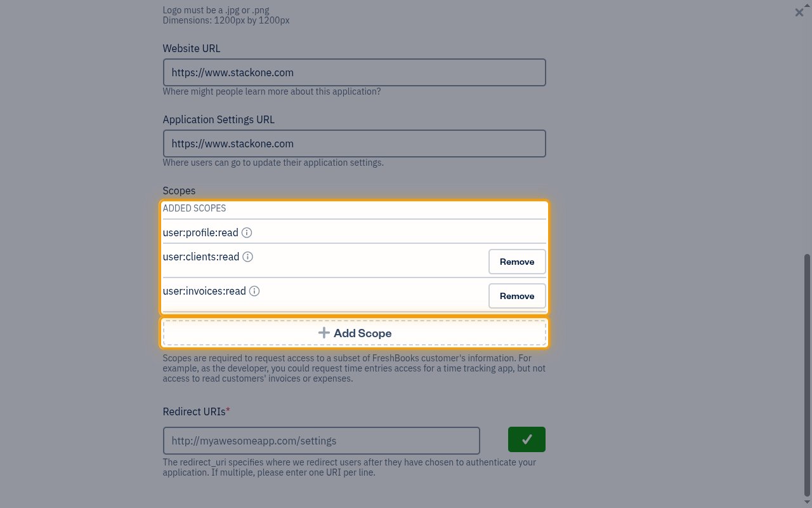Select the user:clients:read scope text
812x508 pixels.
(201, 257)
